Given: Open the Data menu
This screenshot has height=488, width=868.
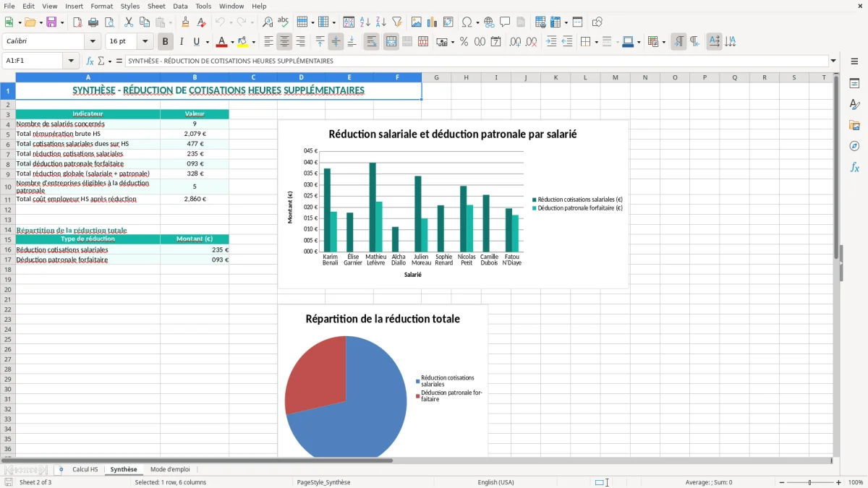Looking at the screenshot, I should tap(180, 6).
